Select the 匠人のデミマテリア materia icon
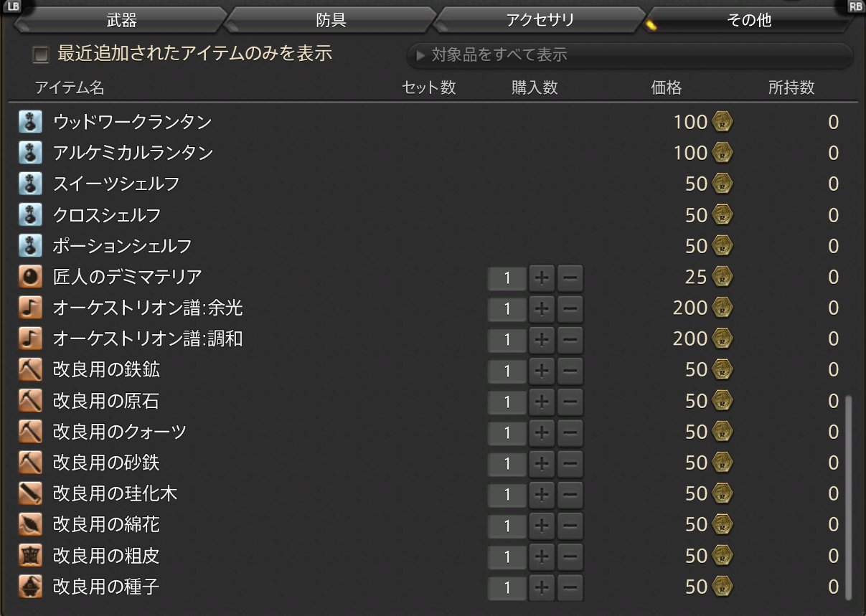The width and height of the screenshot is (866, 616). coord(29,277)
